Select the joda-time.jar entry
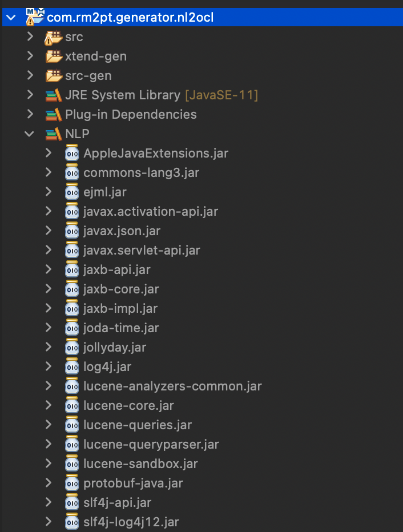Image resolution: width=403 pixels, height=532 pixels. (121, 328)
